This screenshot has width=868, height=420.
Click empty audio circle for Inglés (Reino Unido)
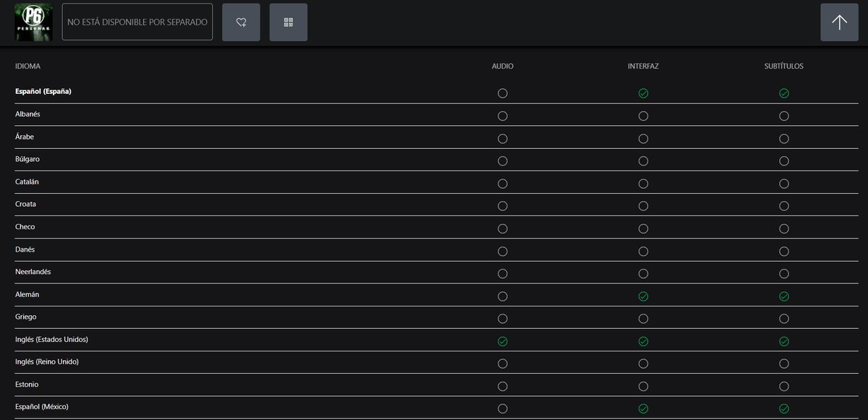tap(503, 364)
